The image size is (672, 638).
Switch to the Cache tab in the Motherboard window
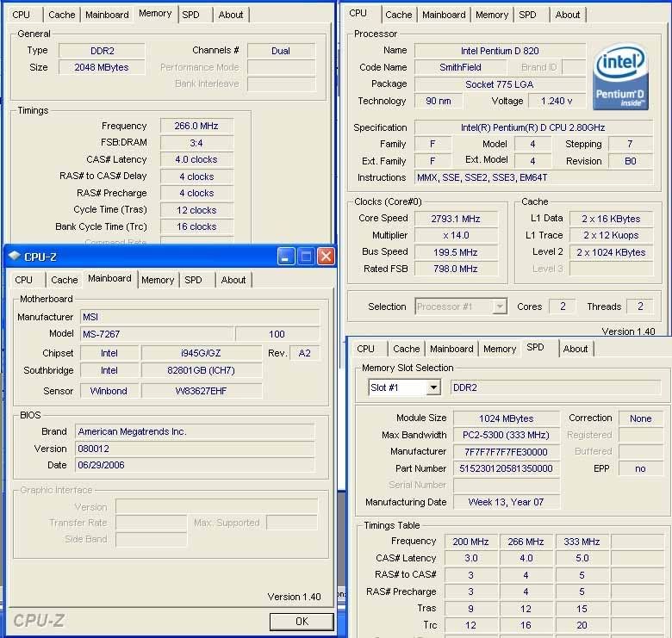(65, 280)
